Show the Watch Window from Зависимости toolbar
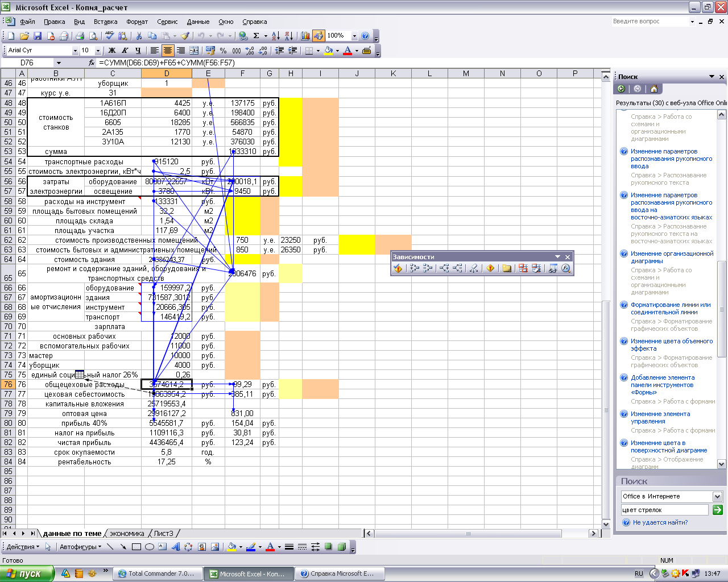728x582 pixels. point(553,268)
